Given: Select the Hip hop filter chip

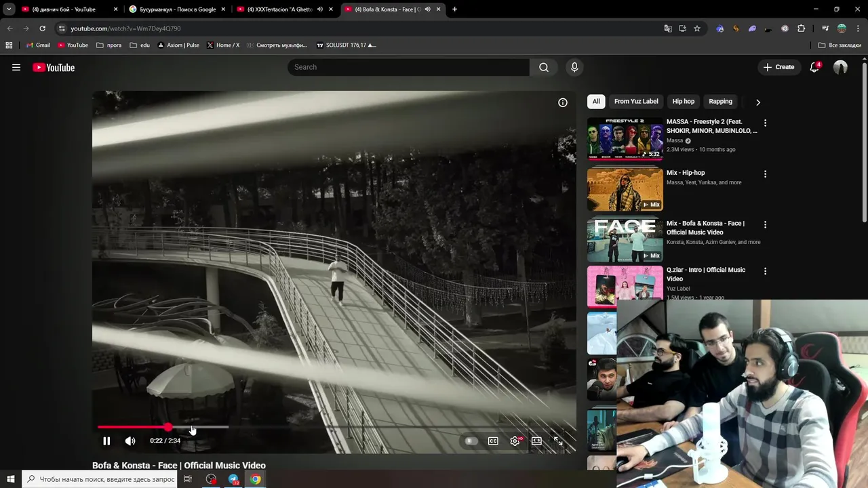Looking at the screenshot, I should (x=683, y=102).
